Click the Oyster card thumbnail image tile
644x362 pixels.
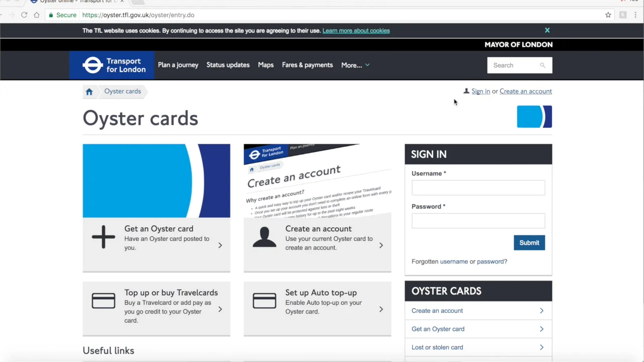(x=156, y=181)
